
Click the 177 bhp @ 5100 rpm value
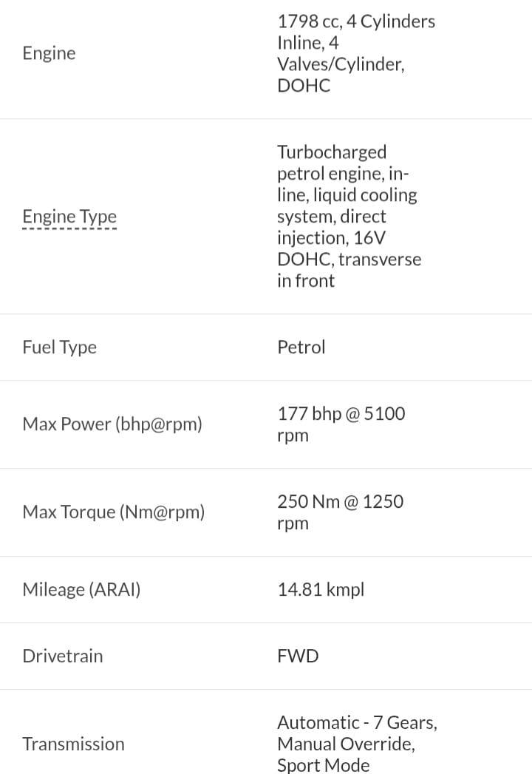[341, 424]
